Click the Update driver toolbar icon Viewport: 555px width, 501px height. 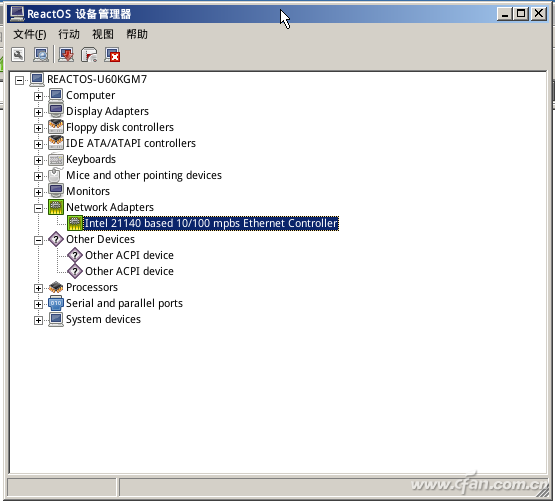pyautogui.click(x=66, y=55)
